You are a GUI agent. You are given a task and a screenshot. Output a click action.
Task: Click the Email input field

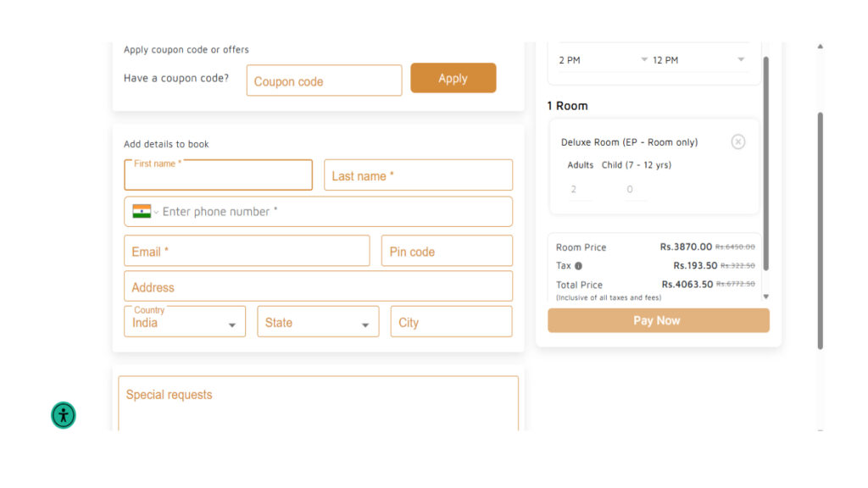[x=246, y=252]
